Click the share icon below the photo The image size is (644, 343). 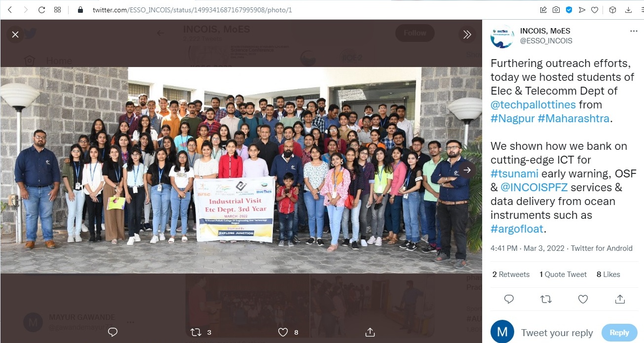click(370, 332)
